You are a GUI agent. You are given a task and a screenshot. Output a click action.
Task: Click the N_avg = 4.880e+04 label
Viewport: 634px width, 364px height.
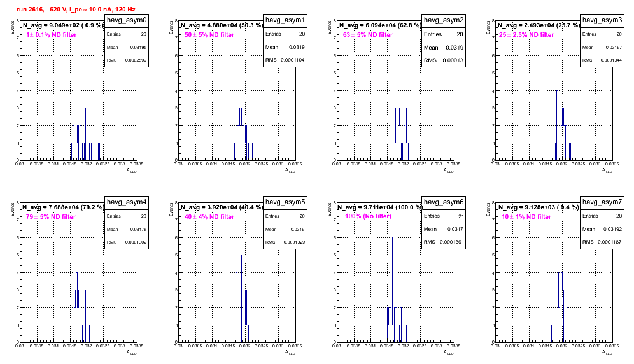(222, 25)
